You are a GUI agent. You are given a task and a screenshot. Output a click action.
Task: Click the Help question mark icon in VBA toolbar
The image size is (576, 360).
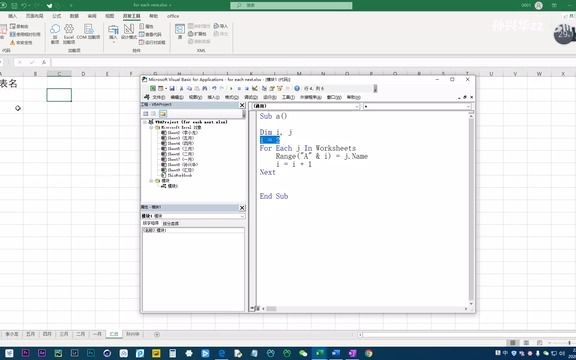(x=297, y=88)
